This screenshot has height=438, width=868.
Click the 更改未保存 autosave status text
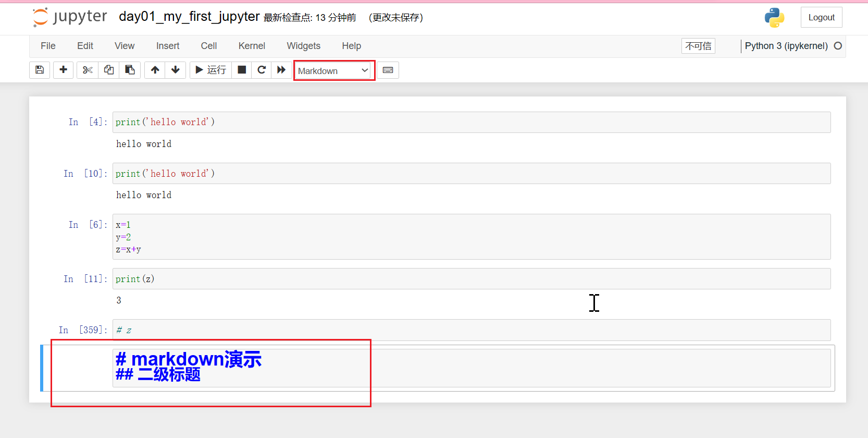(x=396, y=18)
